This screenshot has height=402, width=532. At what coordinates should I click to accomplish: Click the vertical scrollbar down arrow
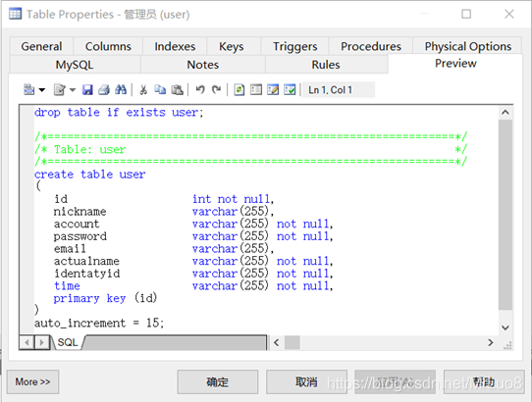pyautogui.click(x=505, y=327)
